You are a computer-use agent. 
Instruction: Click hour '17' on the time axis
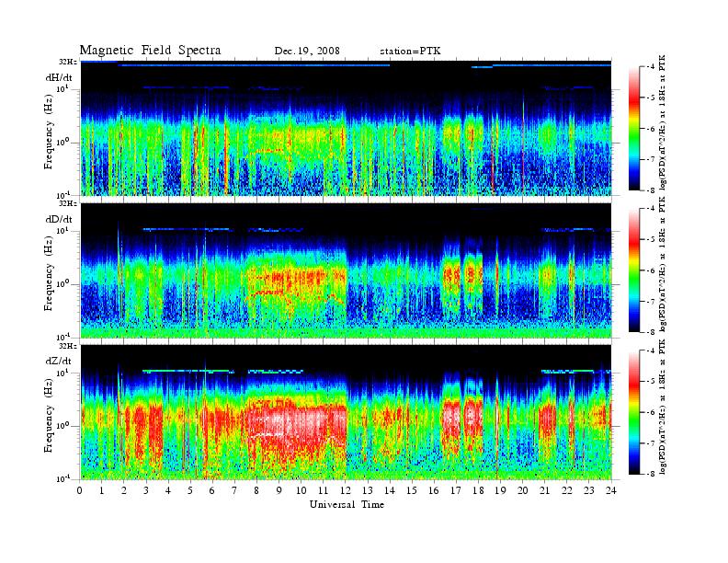pyautogui.click(x=456, y=490)
